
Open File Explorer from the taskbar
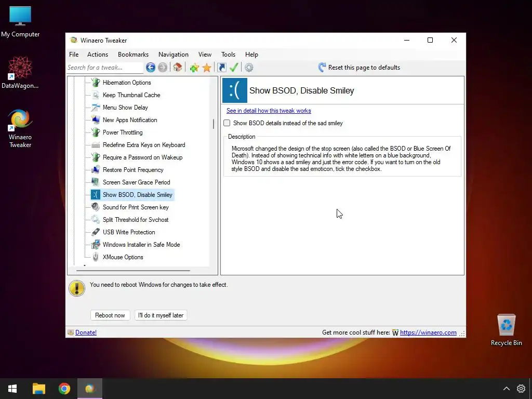pos(38,389)
